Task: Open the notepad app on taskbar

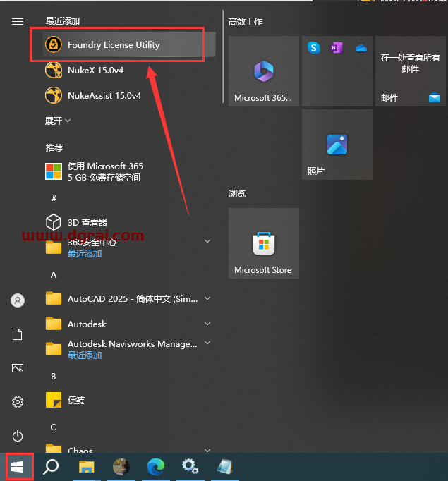Action: click(225, 467)
